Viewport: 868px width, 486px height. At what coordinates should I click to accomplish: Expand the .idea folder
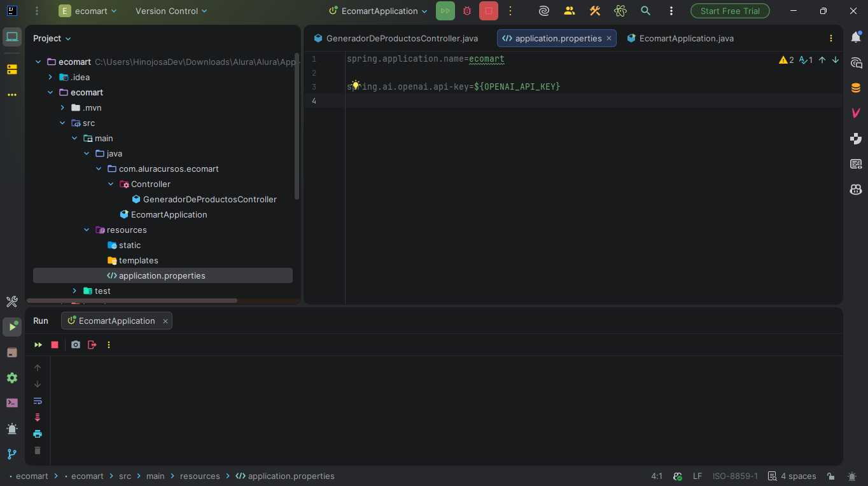click(51, 77)
